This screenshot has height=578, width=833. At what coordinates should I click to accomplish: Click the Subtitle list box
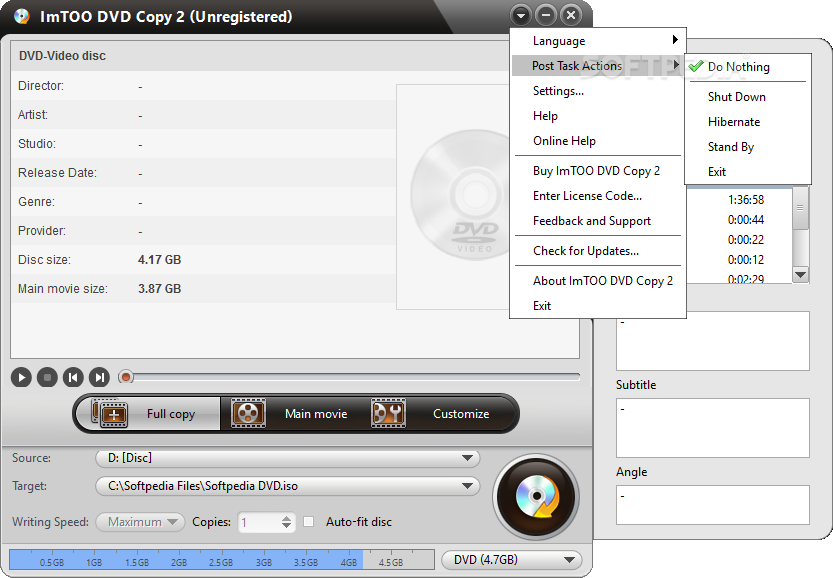(x=712, y=428)
